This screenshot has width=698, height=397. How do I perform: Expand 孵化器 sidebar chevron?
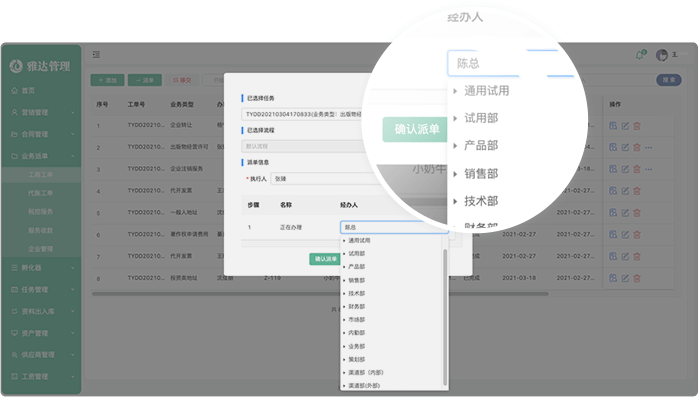[x=73, y=268]
